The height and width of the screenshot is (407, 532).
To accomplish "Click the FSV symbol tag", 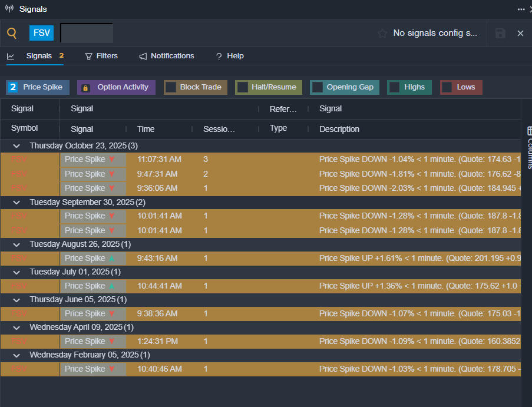I will point(41,33).
